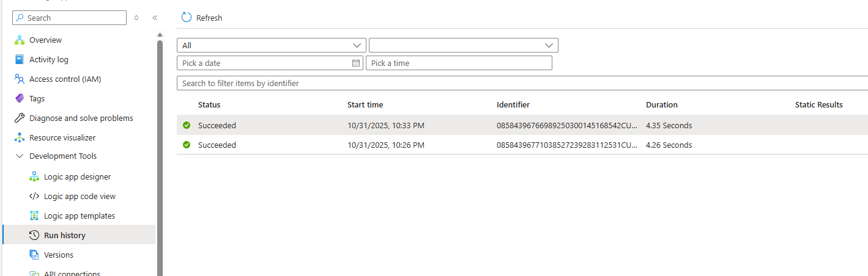Select the Activity log icon
This screenshot has width=868, height=276.
point(20,60)
